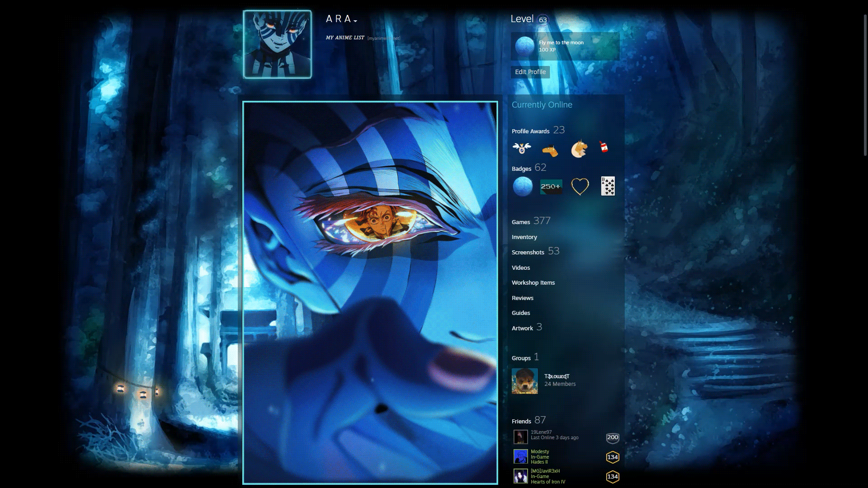Image resolution: width=868 pixels, height=488 pixels.
Task: Click 19Lene97's avatar
Action: pos(521,437)
